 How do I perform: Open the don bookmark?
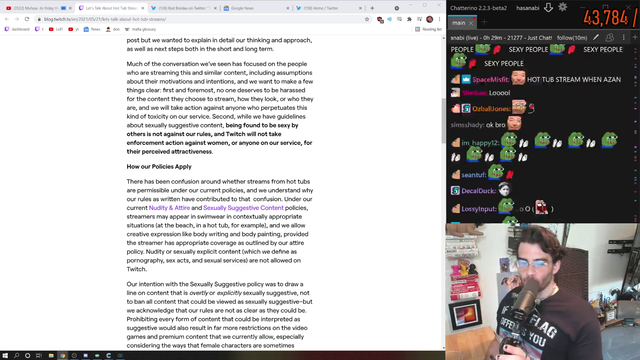[x=113, y=29]
